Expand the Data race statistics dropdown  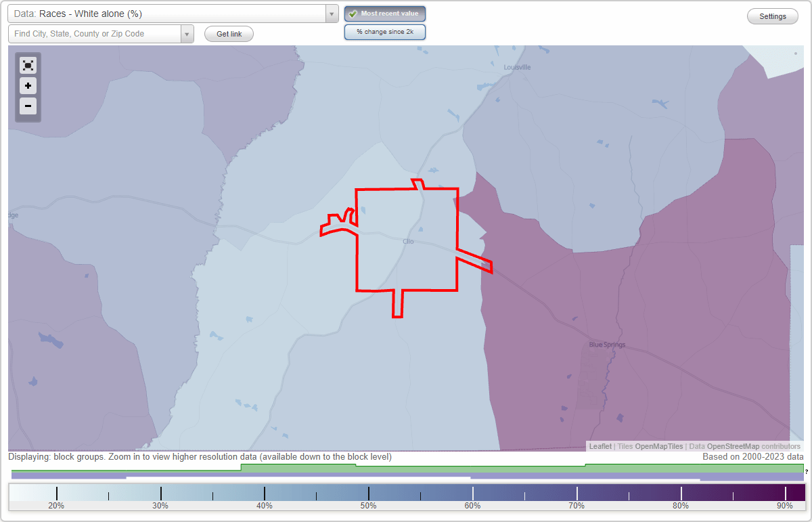[x=330, y=13]
